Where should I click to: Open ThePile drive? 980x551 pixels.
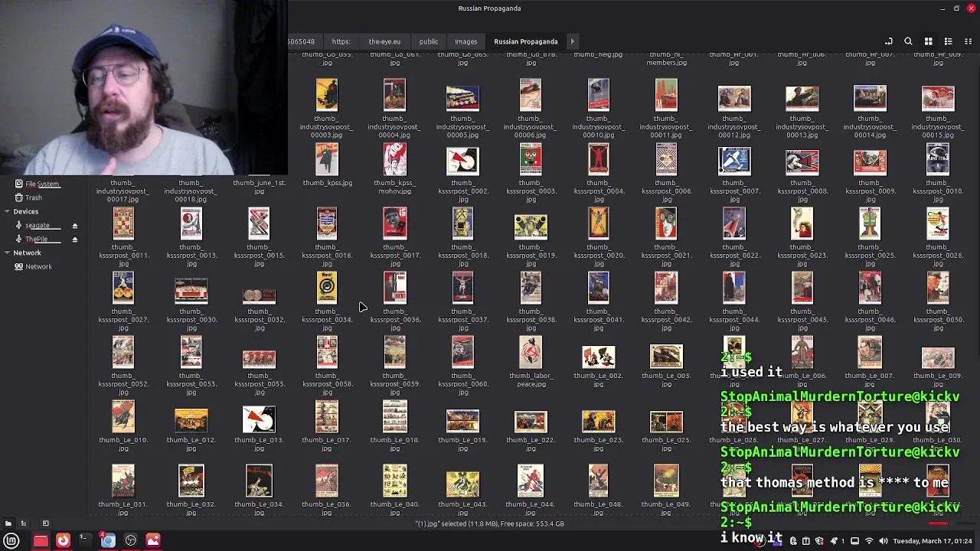(36, 239)
